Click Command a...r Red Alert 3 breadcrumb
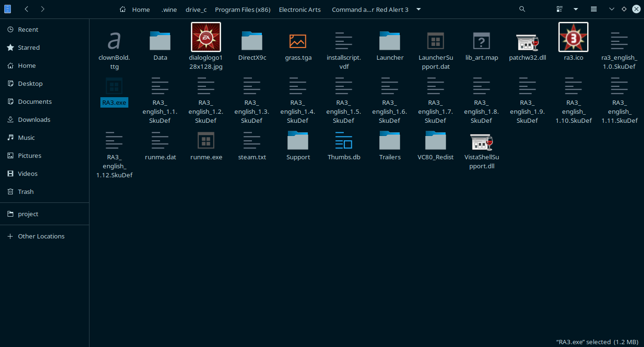Viewport: 644px width, 347px height. point(370,9)
